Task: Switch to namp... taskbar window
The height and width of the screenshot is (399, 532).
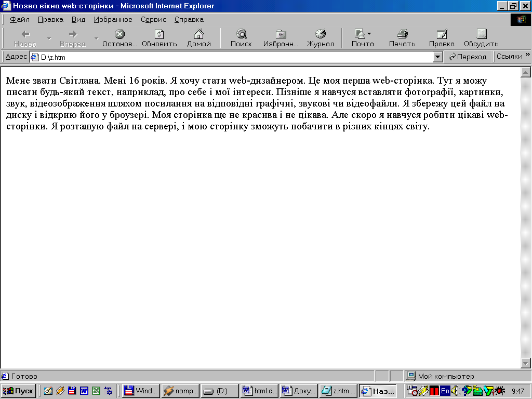Action: (180, 391)
